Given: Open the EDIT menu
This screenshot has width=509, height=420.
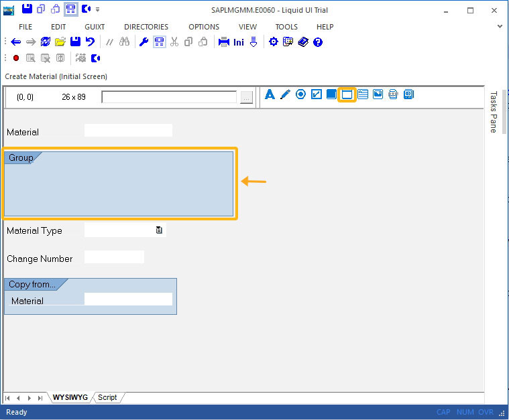Looking at the screenshot, I should point(58,27).
